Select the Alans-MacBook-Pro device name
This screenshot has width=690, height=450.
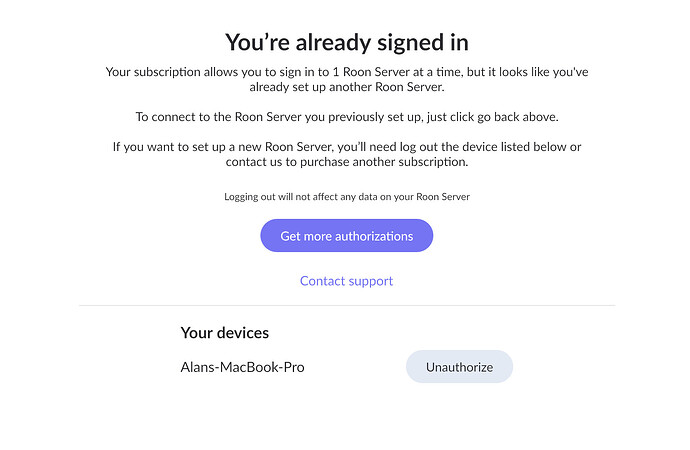(x=242, y=367)
